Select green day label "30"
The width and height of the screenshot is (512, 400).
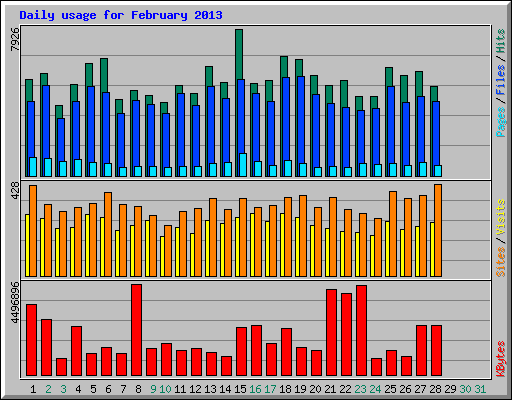[x=465, y=389]
